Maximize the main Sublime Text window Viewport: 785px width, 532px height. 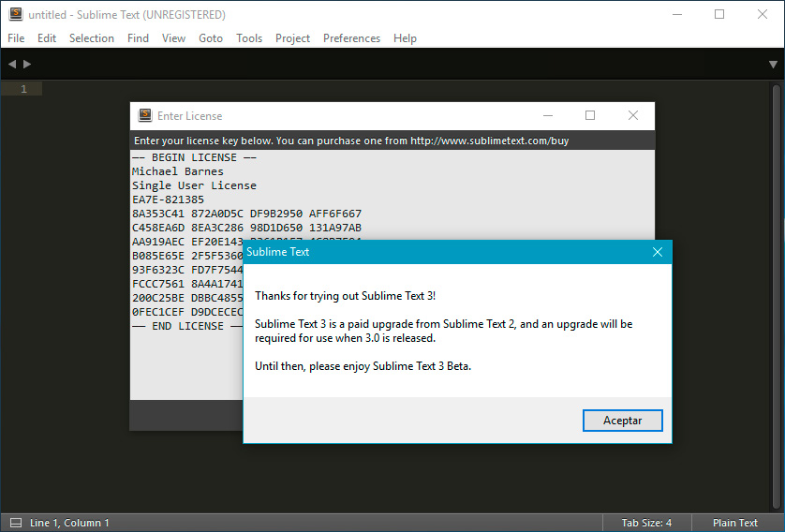[x=719, y=14]
